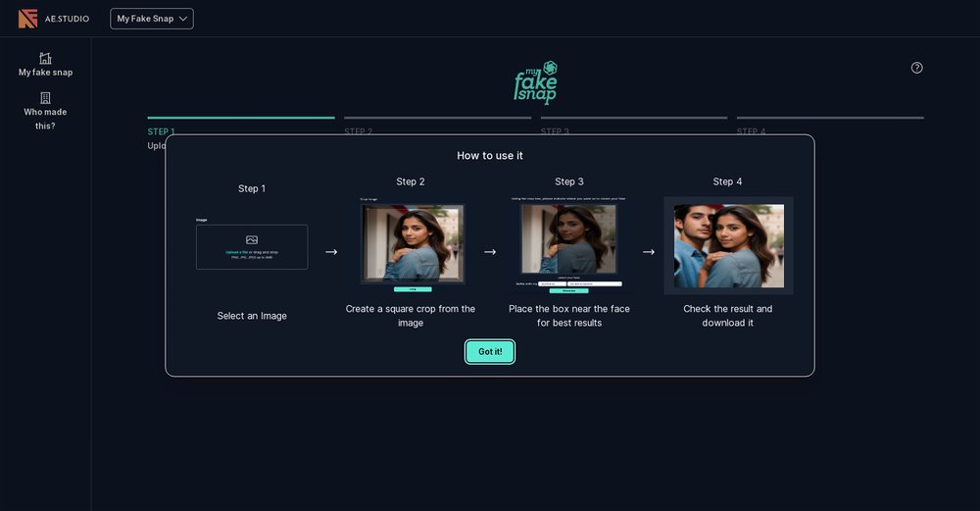
Task: Open the My Fake Snap dropdown
Action: coord(152,19)
